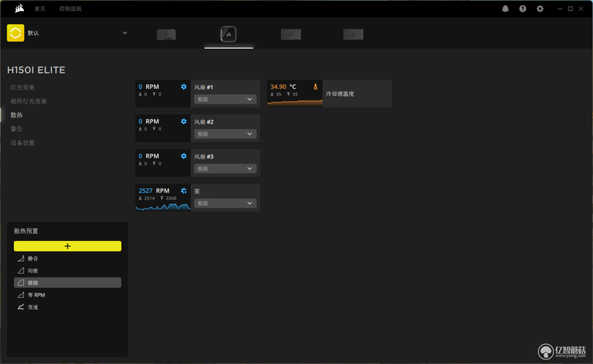The width and height of the screenshot is (593, 364).
Task: Click the H150I ELITE device title
Action: pyautogui.click(x=36, y=70)
